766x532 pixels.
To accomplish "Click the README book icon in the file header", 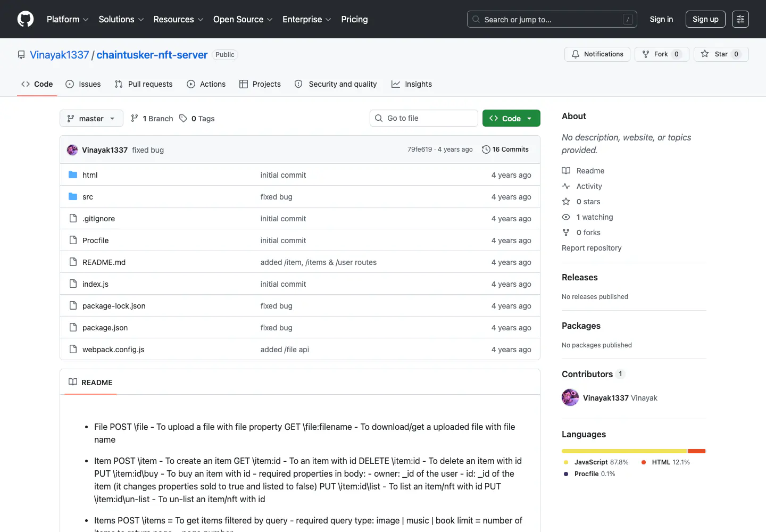I will 73,382.
